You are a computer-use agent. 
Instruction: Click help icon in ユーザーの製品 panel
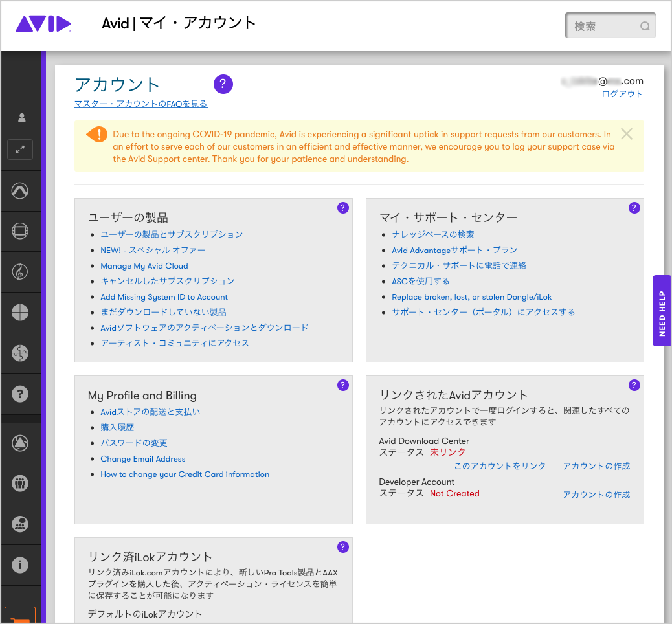coord(343,208)
